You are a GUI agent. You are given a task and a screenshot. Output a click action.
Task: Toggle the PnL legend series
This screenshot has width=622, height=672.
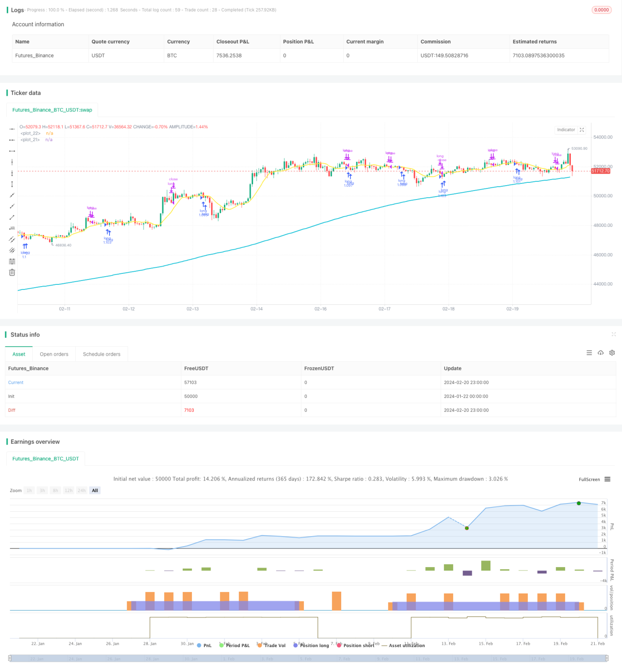204,645
